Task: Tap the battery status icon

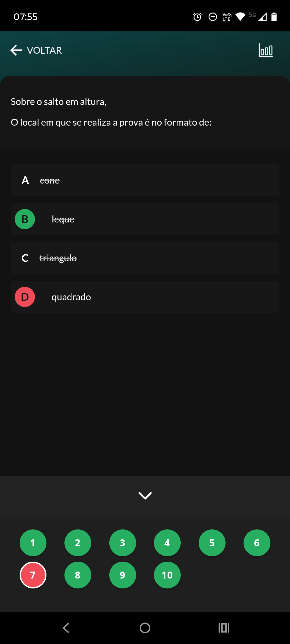Action: [x=274, y=17]
